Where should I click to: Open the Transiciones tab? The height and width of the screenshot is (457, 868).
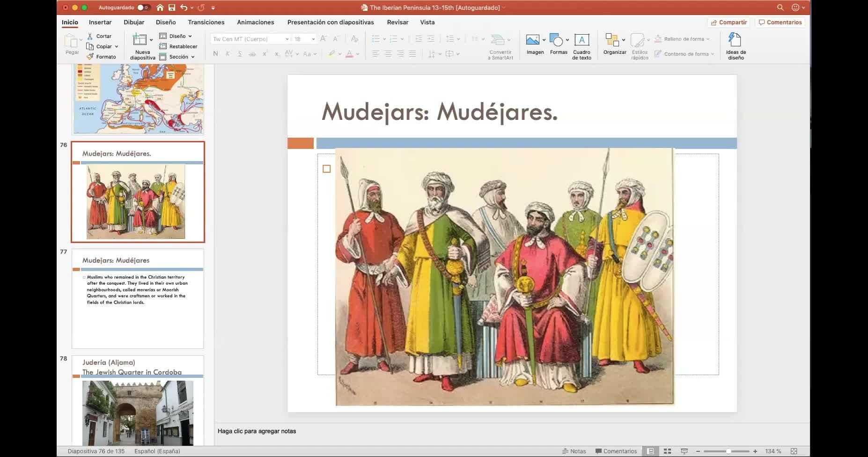point(206,22)
